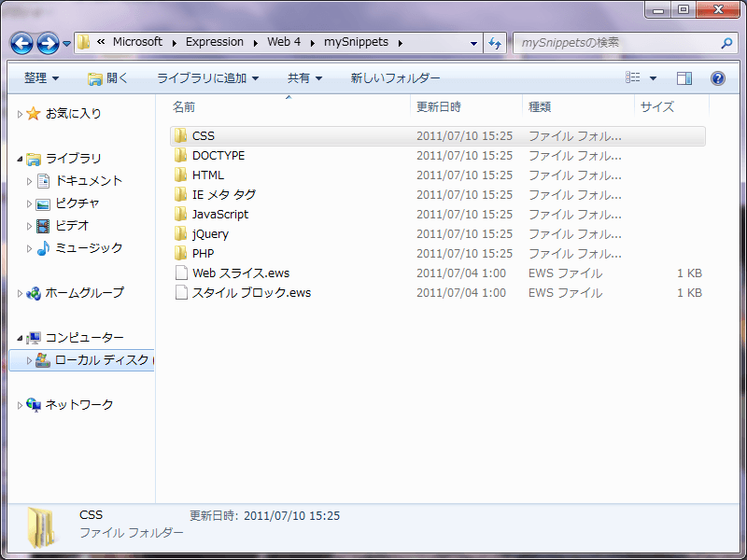Click the コンピューター icon
This screenshot has height=560, width=747.
point(34,338)
